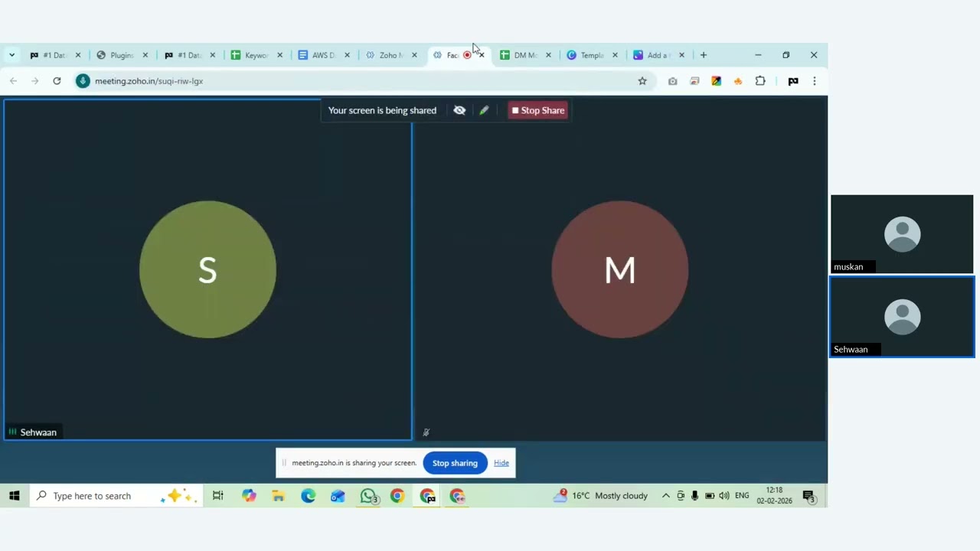Open the annotation pencil tool

click(x=484, y=110)
